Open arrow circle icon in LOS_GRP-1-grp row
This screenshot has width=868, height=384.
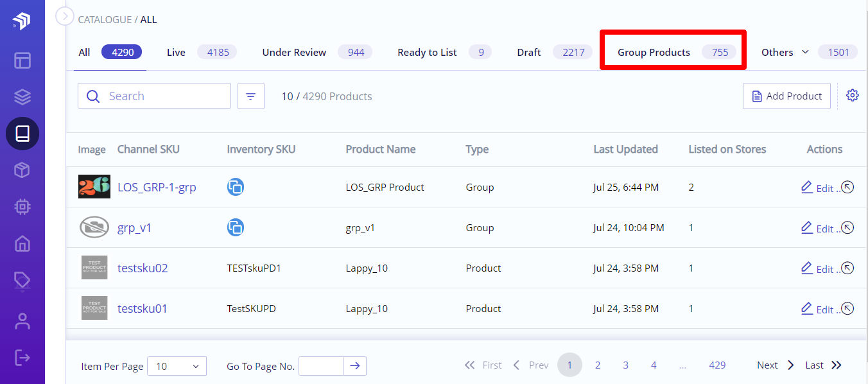pyautogui.click(x=847, y=187)
